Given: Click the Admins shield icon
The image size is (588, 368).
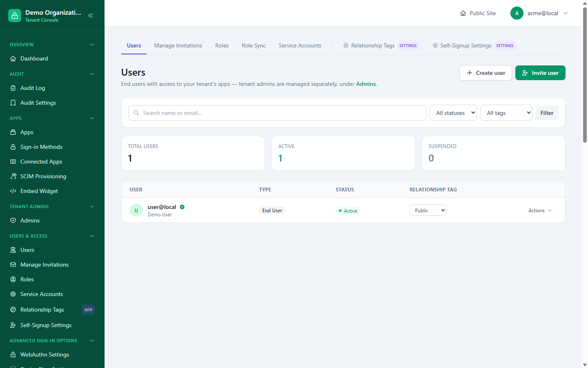Looking at the screenshot, I should (x=13, y=220).
